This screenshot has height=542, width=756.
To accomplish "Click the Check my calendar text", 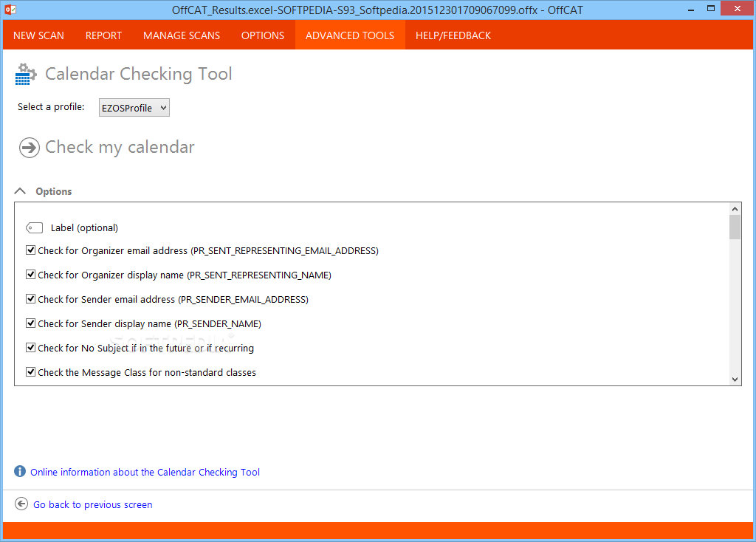I will 120,147.
